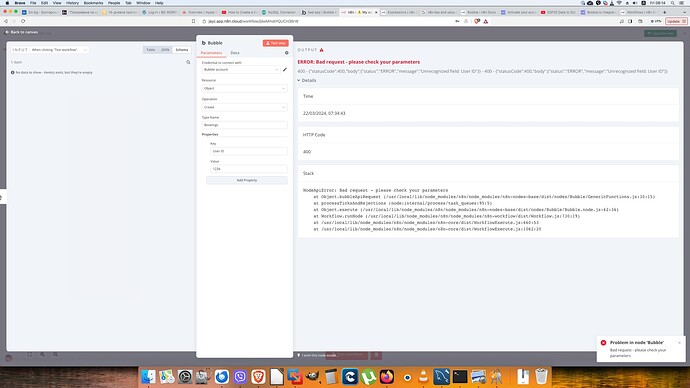Open the "I wish this node would" feedback link
The image size is (690, 388).
coord(319,355)
